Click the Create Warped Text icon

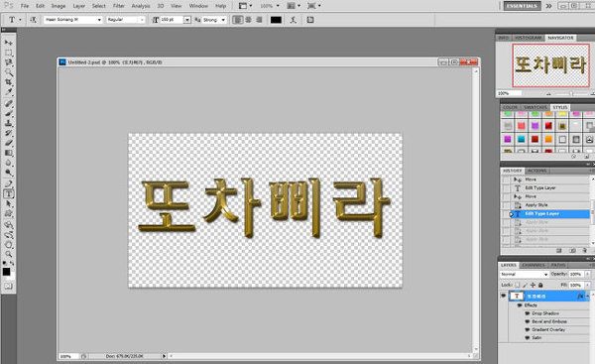[x=293, y=20]
